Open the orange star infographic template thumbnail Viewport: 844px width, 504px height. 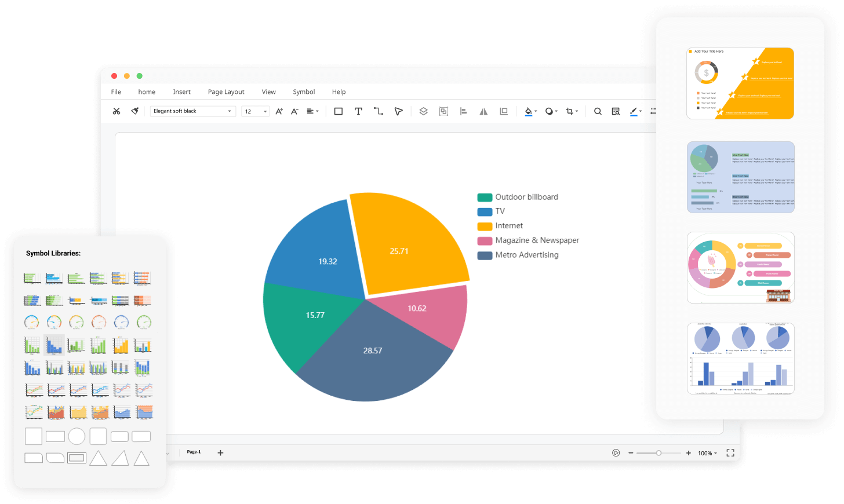click(x=740, y=83)
